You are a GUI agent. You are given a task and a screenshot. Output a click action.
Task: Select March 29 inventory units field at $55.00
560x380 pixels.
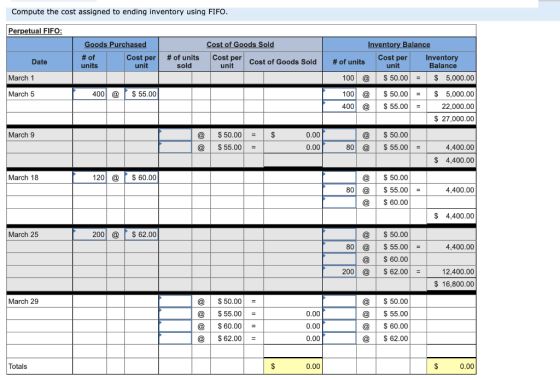click(x=339, y=314)
